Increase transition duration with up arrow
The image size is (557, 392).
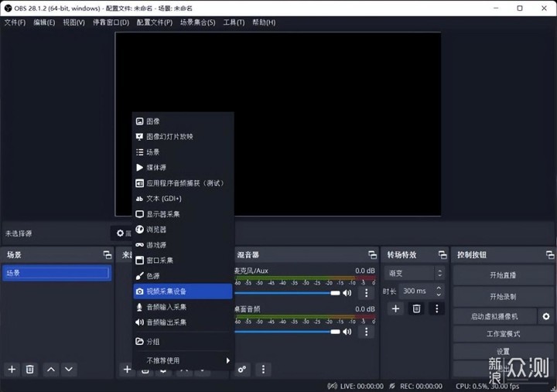click(439, 288)
